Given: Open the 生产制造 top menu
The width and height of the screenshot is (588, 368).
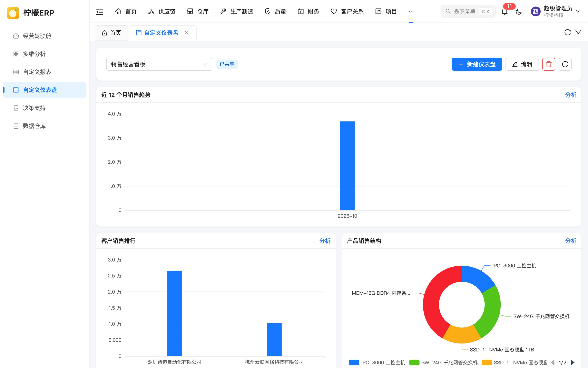Looking at the screenshot, I should point(237,11).
